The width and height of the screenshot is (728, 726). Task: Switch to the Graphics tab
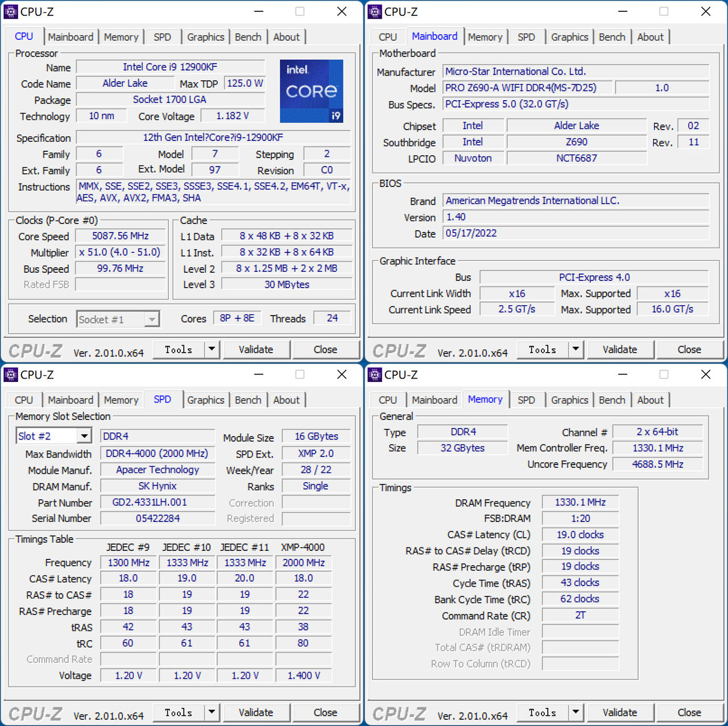pyautogui.click(x=205, y=36)
